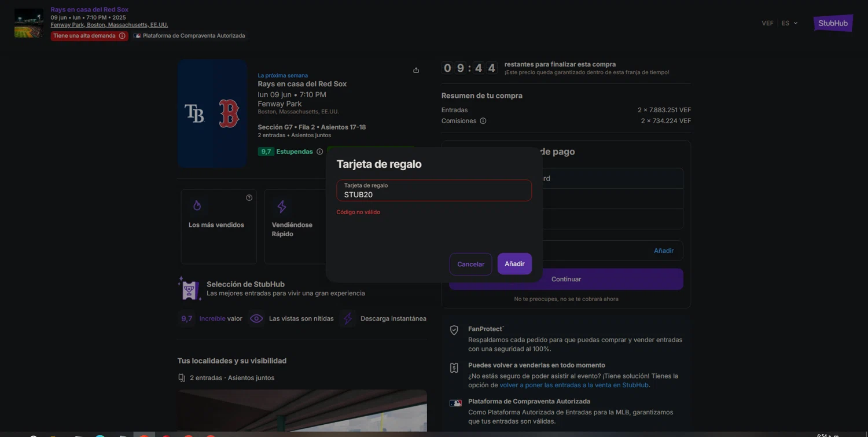Click the Código no válido error message
The width and height of the screenshot is (868, 437).
tap(358, 212)
